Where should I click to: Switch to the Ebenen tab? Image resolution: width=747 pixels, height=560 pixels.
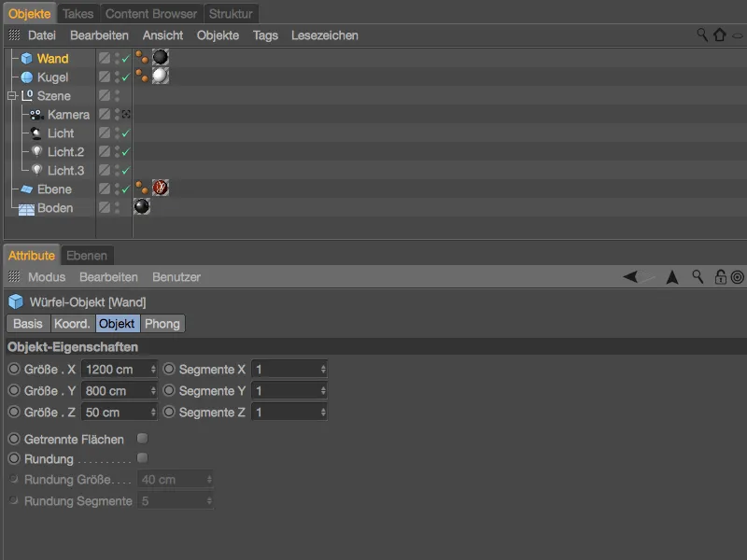click(x=87, y=256)
